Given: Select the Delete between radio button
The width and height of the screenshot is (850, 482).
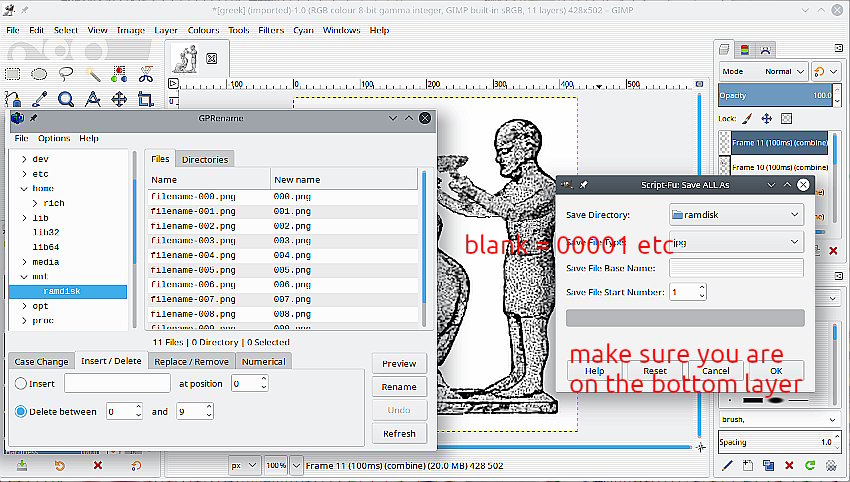Looking at the screenshot, I should click(21, 412).
